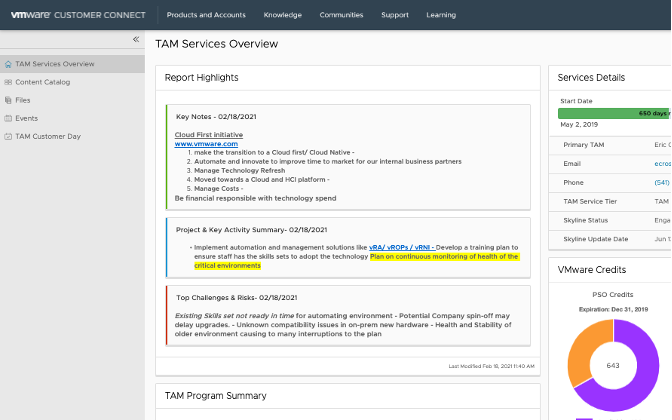
Task: Click the Services Details heading
Action: 591,78
